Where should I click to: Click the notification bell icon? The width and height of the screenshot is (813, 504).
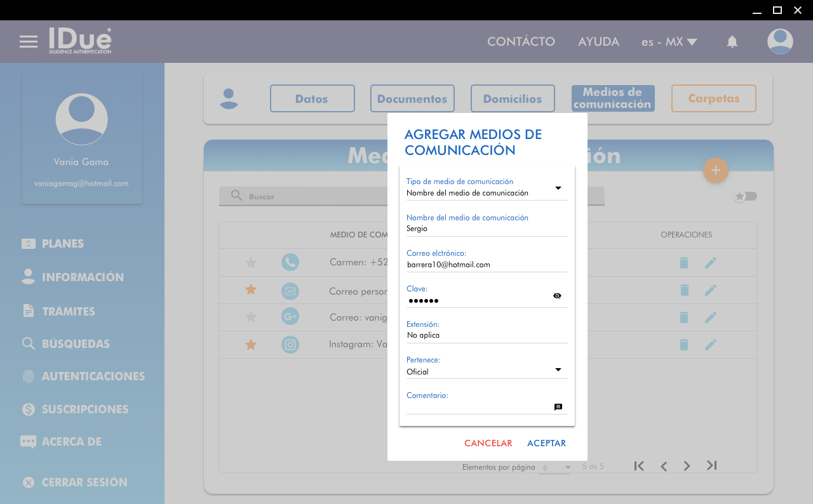coord(732,42)
